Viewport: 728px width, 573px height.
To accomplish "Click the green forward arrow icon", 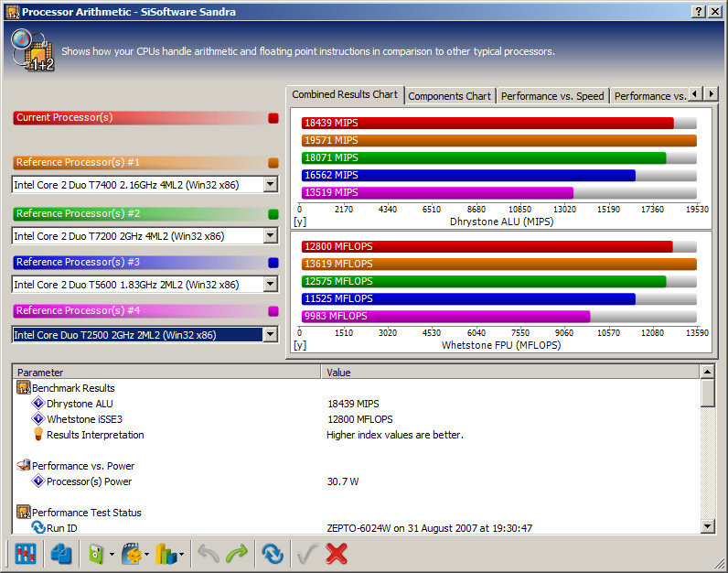I will (237, 554).
